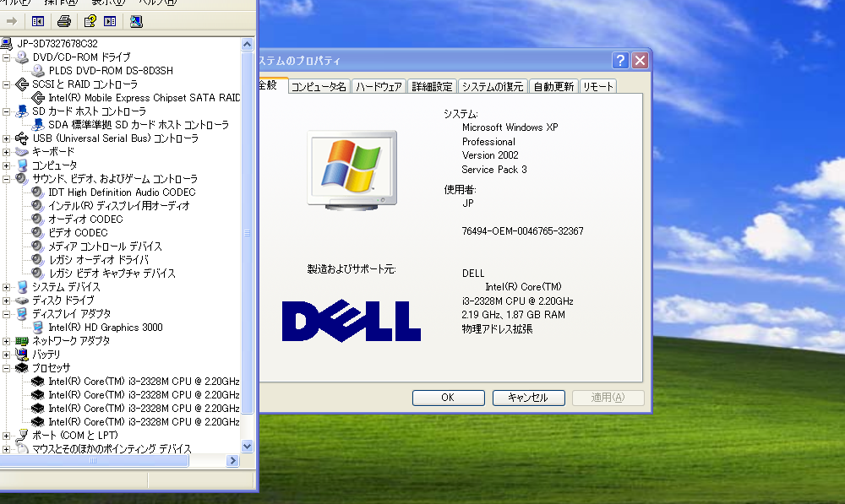Open the properties toolbar icon
The width and height of the screenshot is (845, 504).
click(90, 22)
